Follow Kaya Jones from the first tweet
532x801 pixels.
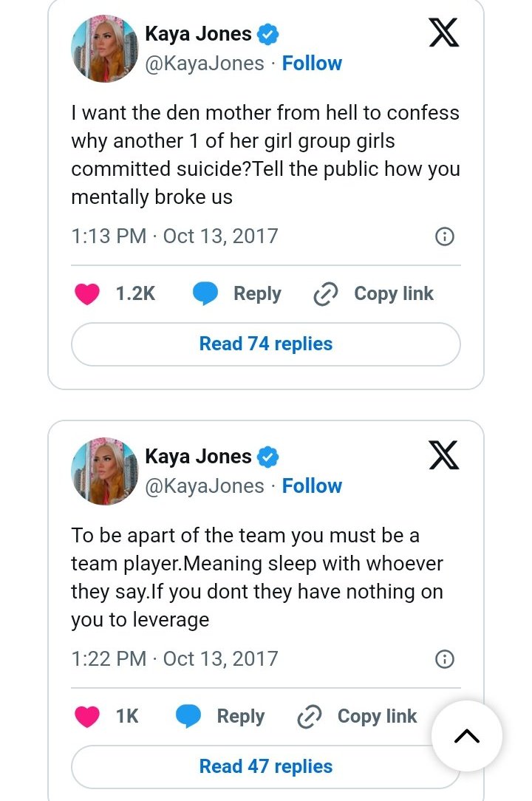coord(312,64)
